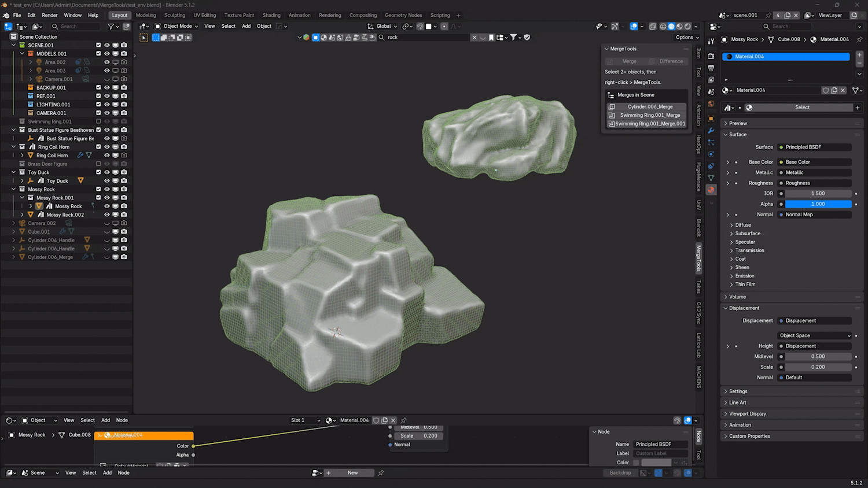The height and width of the screenshot is (488, 868).
Task: Switch viewport to wireframe shading
Action: pos(663,27)
